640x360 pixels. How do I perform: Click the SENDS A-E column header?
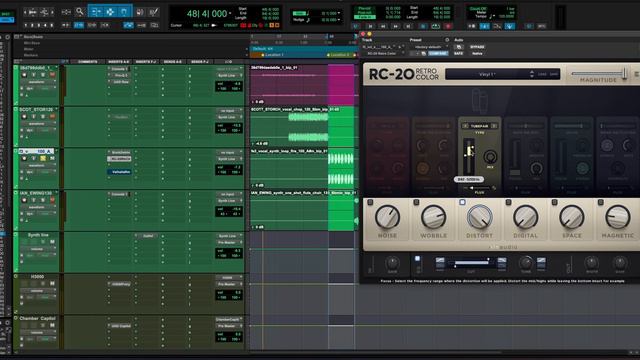pyautogui.click(x=173, y=62)
